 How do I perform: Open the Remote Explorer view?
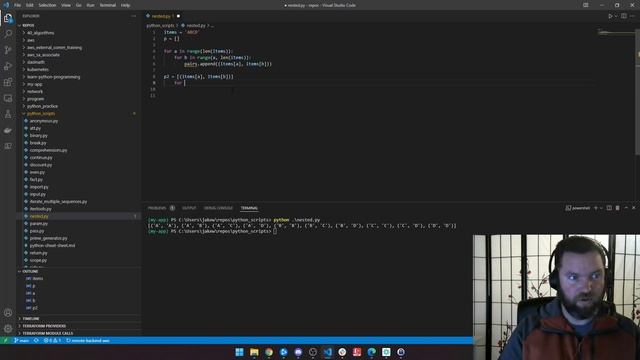click(x=8, y=98)
